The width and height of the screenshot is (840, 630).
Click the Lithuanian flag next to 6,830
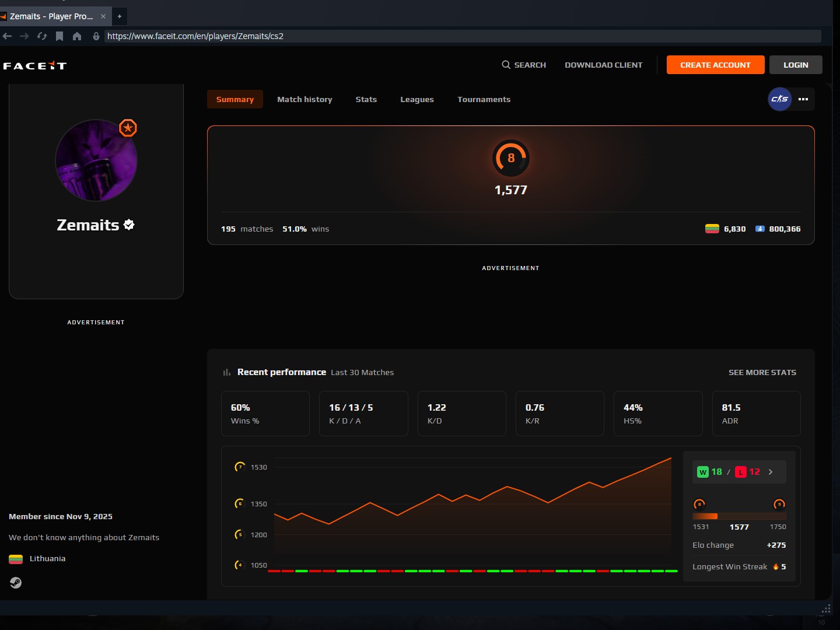click(712, 229)
